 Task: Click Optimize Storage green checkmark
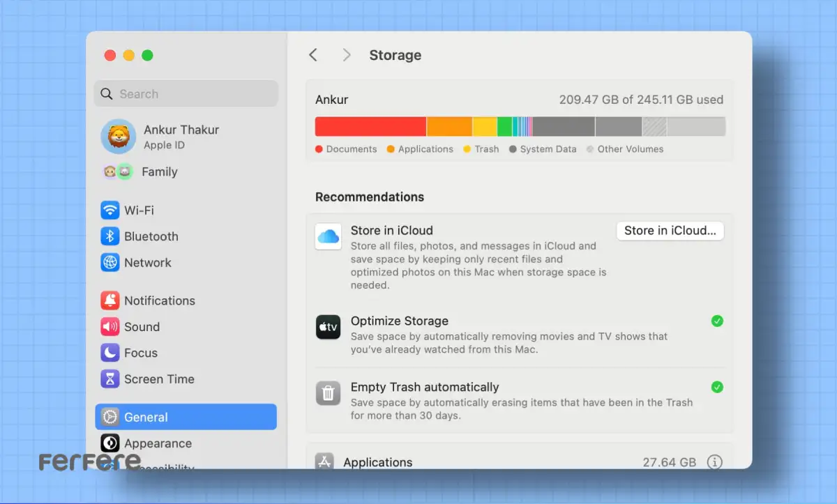click(717, 321)
